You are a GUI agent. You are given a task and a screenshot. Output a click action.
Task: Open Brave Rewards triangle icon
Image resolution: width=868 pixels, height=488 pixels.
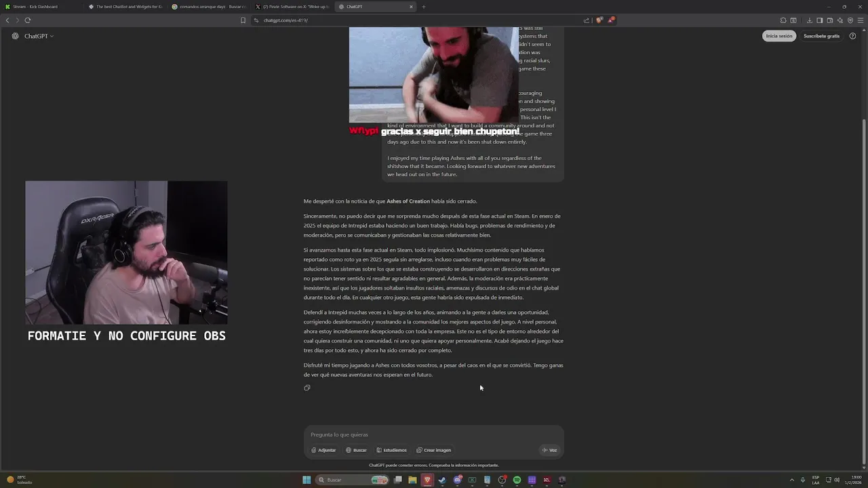(611, 20)
